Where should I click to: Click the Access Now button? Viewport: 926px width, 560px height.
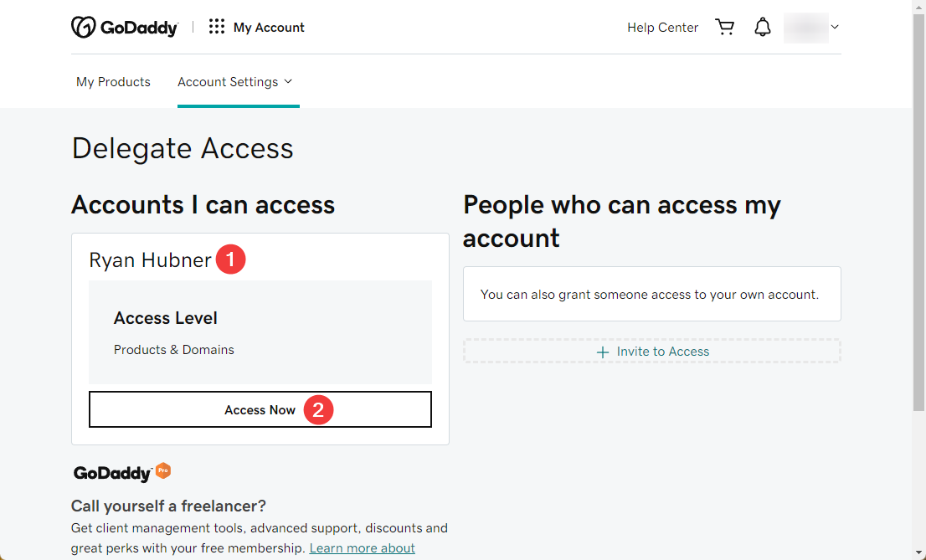[260, 409]
